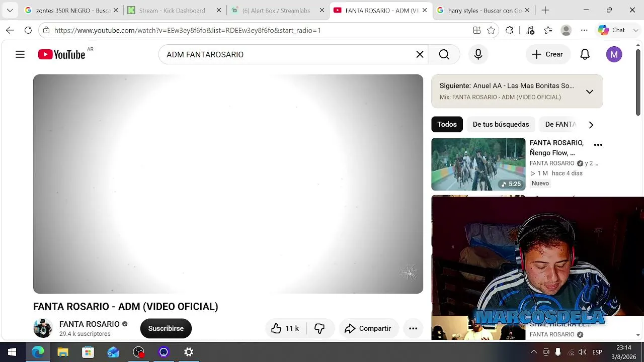This screenshot has height=362, width=644.
Task: Open the browser extensions puzzle icon
Action: click(509, 30)
